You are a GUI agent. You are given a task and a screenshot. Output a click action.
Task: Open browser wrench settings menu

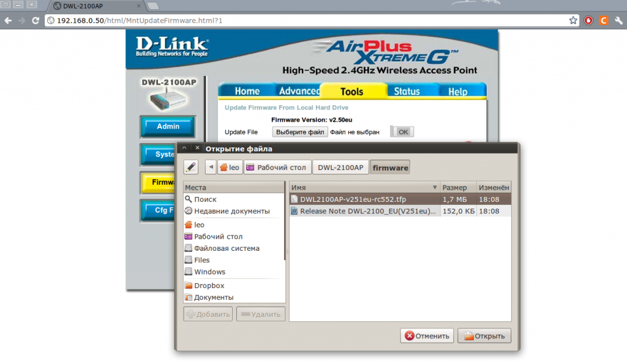[618, 20]
